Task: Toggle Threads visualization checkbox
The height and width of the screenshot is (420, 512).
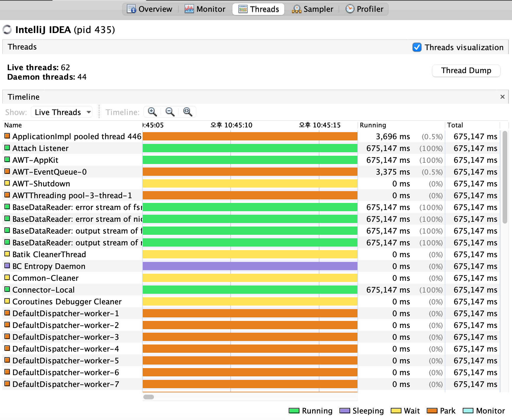Action: tap(417, 47)
